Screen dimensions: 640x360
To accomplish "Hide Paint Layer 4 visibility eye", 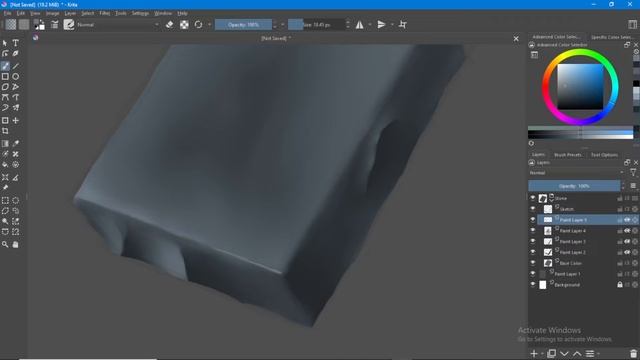I will pos(533,230).
